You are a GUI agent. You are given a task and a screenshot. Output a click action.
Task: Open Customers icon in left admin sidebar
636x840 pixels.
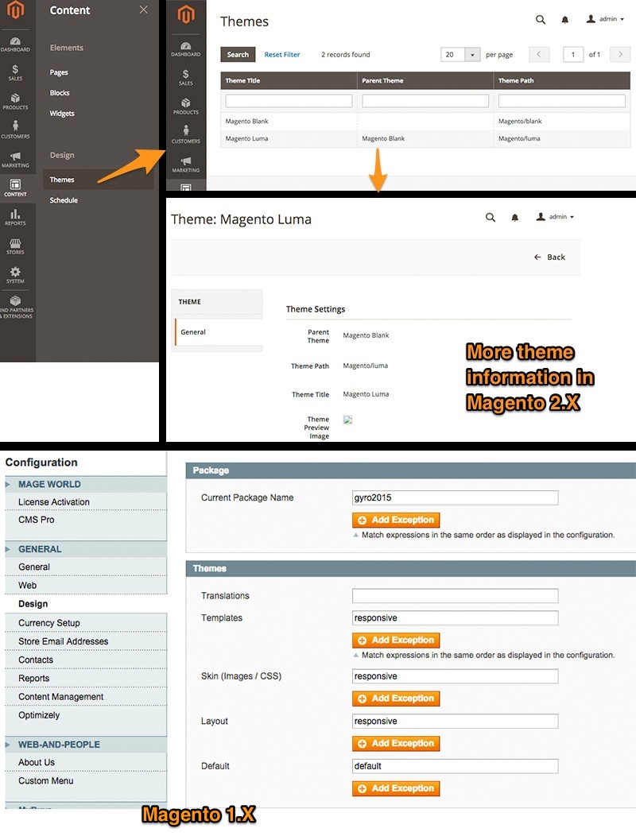(x=15, y=130)
